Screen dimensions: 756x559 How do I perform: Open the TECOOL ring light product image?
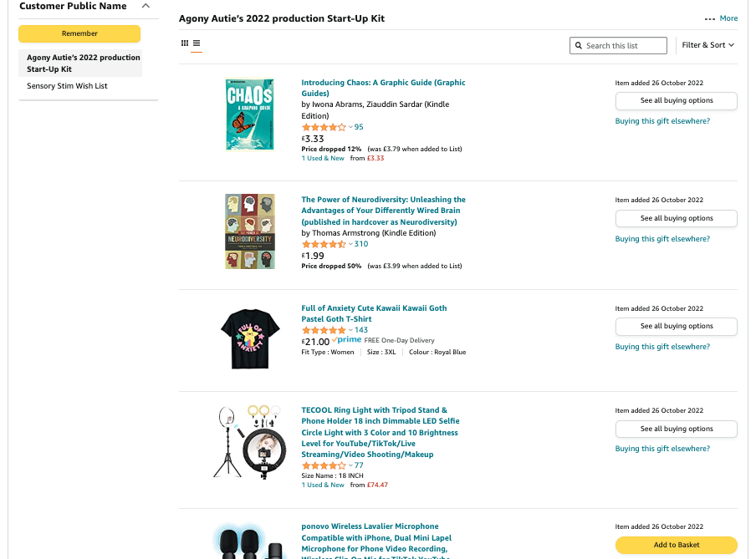(250, 442)
